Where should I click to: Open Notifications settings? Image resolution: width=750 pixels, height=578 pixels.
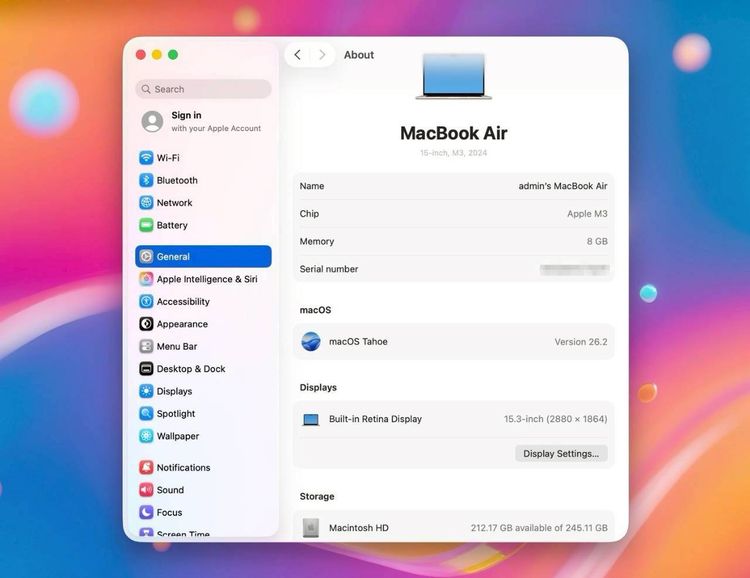click(203, 467)
